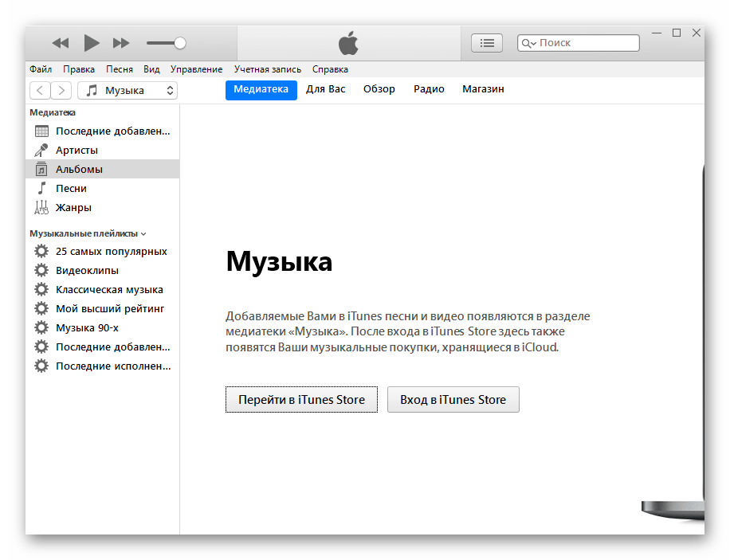Open the Жанры guitars icon
Screen dimensions: 730x560
41,207
